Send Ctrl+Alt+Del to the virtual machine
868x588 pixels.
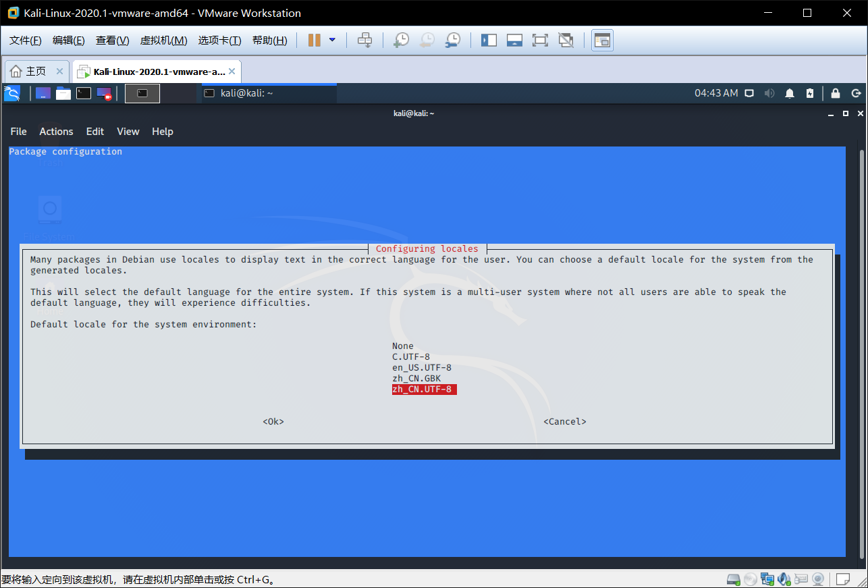coord(364,41)
